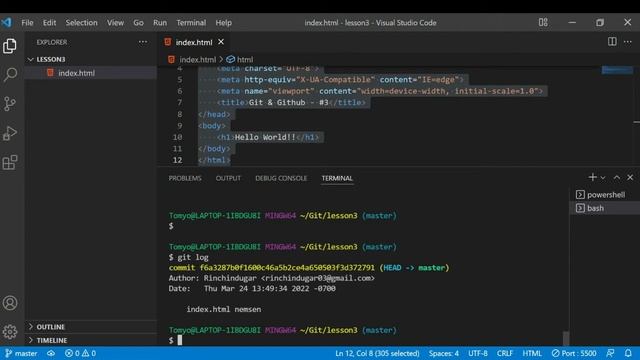Click html symbol in the breadcrumb
Screen dimensions: 640x360
pyautogui.click(x=240, y=60)
